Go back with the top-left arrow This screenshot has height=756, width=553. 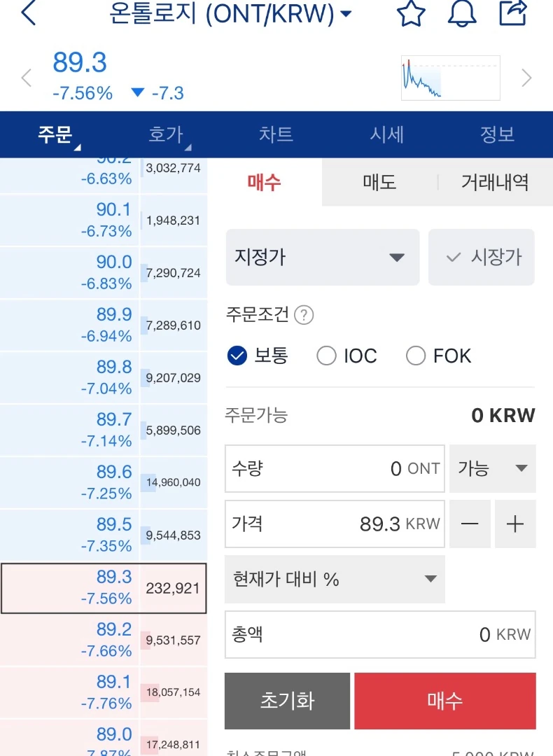[29, 13]
